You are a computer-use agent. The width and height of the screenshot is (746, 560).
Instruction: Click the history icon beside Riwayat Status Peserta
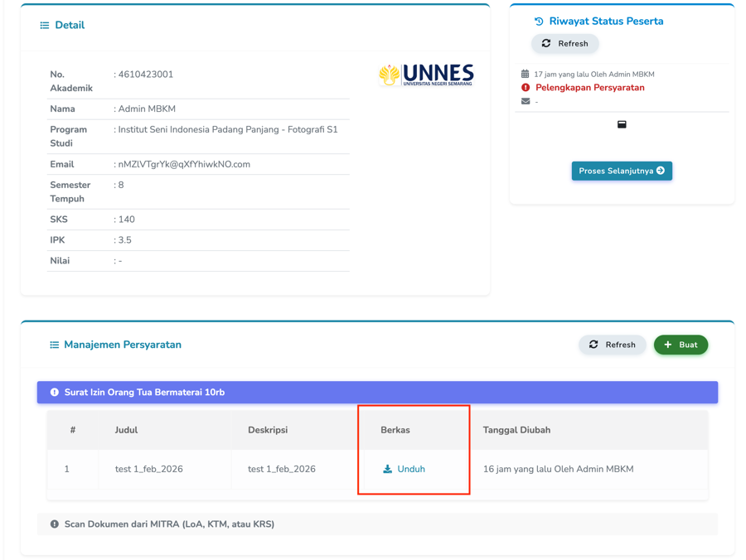pos(539,22)
